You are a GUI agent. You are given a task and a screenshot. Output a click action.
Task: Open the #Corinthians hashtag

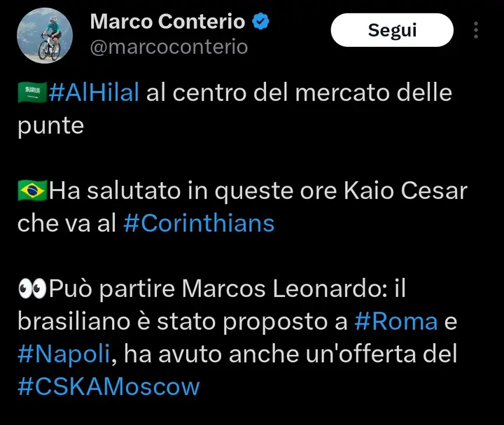[x=199, y=223]
